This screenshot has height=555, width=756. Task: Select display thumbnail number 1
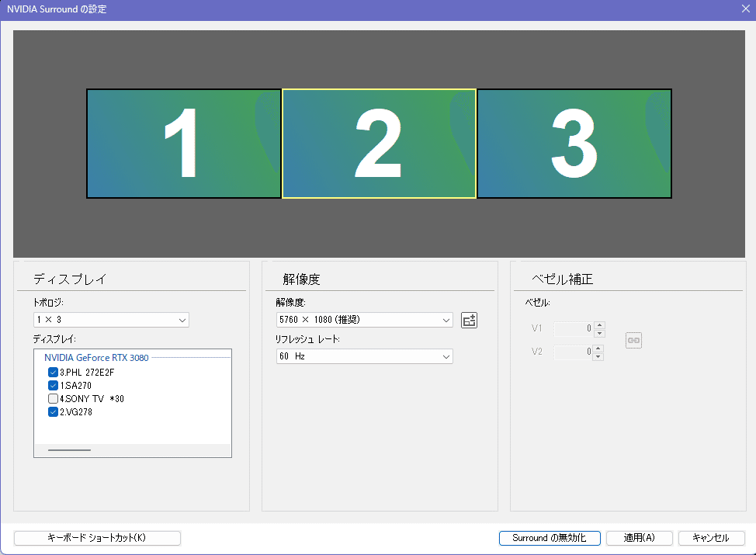[184, 143]
